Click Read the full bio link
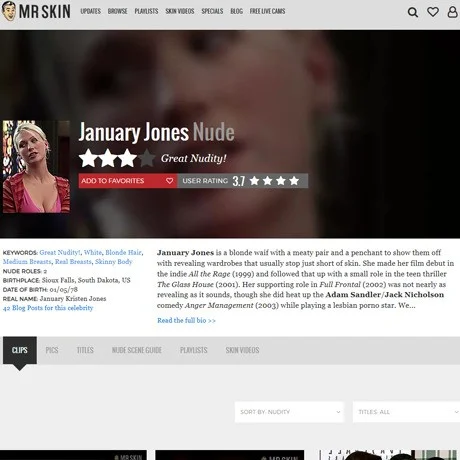Image resolution: width=460 pixels, height=460 pixels. click(186, 320)
